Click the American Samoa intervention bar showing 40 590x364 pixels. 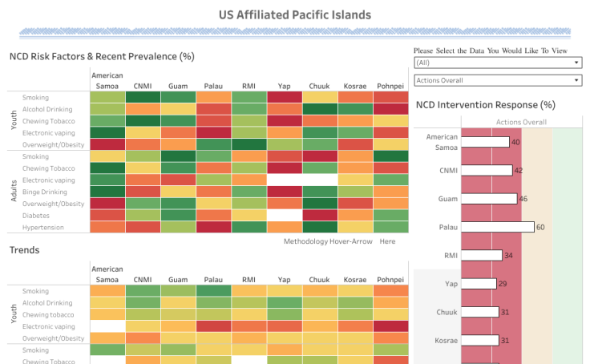[486, 142]
